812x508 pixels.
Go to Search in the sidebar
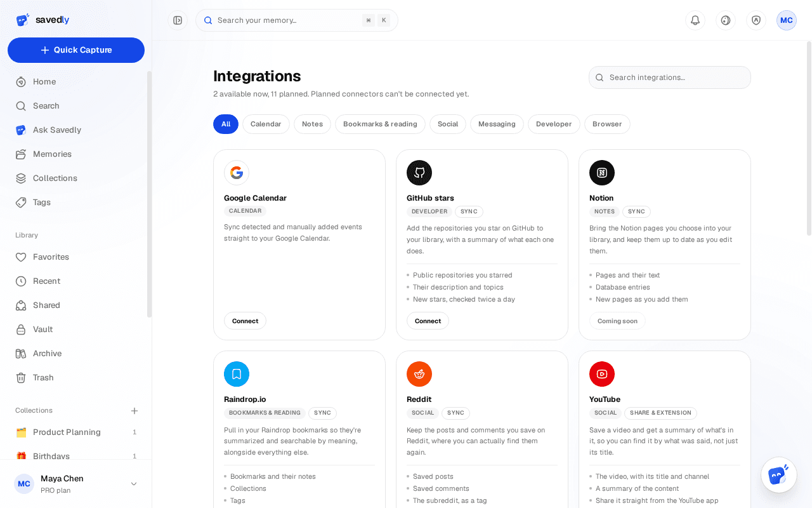76,106
